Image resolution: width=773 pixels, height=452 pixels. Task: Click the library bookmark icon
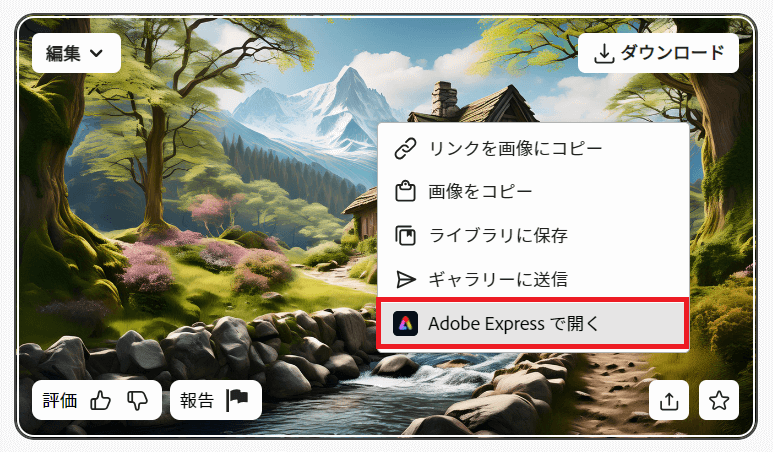(x=405, y=235)
